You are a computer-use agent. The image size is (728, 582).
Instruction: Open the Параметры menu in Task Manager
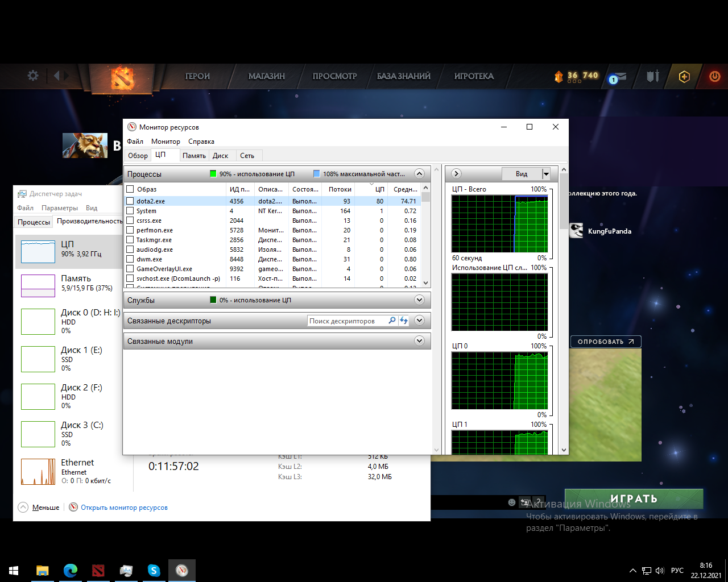pyautogui.click(x=60, y=208)
